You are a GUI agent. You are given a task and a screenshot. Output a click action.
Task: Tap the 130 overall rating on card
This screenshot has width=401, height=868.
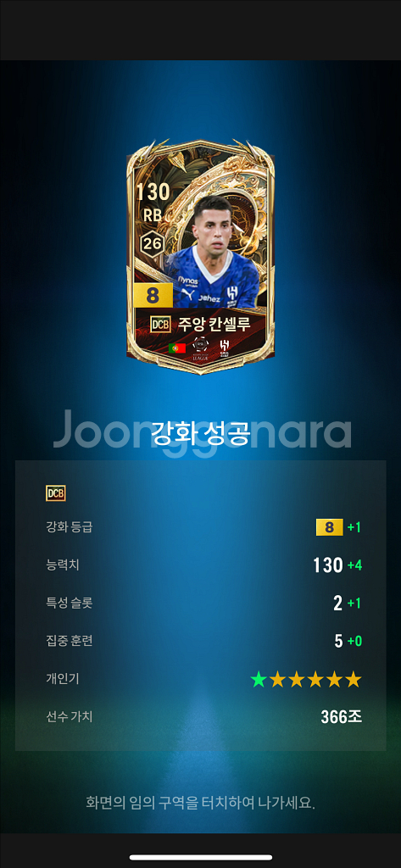(151, 192)
